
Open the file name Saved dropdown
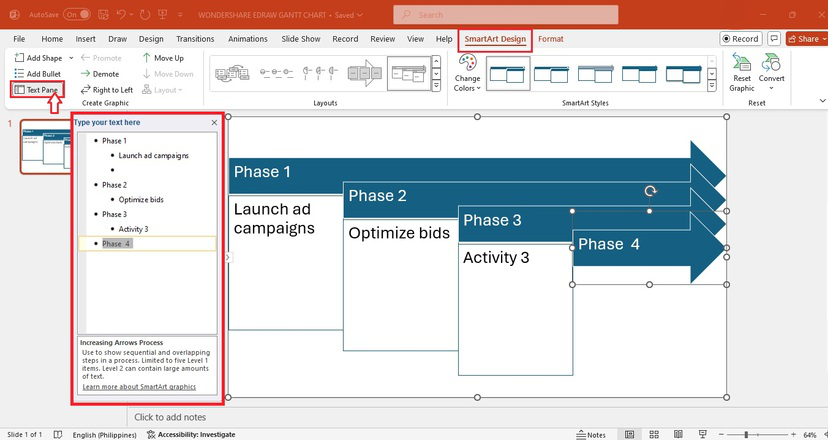[349, 15]
